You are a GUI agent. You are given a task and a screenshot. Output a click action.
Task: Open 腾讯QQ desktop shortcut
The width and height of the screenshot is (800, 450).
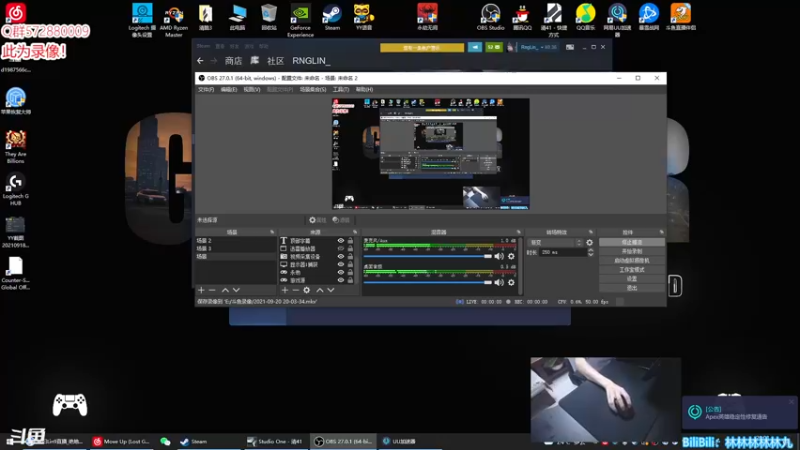[522, 17]
